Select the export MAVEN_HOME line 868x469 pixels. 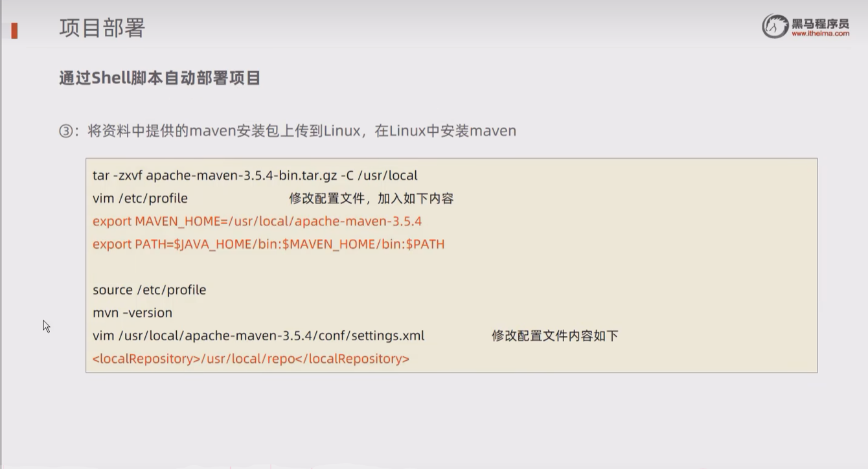click(x=257, y=222)
